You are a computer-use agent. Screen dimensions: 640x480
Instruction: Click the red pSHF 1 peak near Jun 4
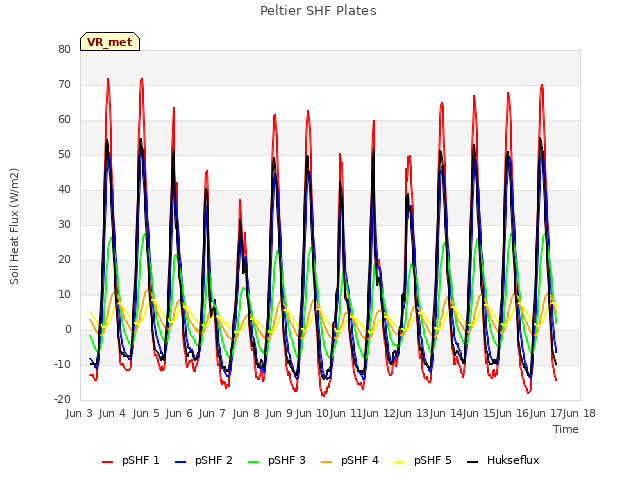point(108,79)
